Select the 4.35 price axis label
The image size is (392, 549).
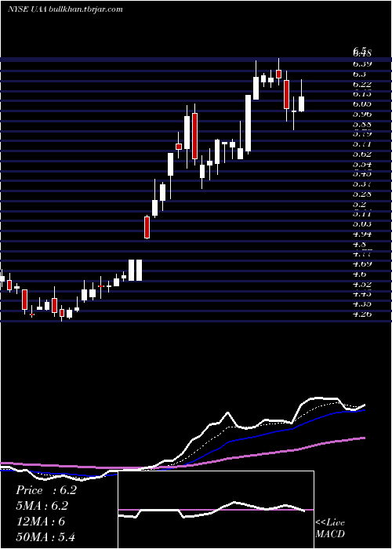362,304
